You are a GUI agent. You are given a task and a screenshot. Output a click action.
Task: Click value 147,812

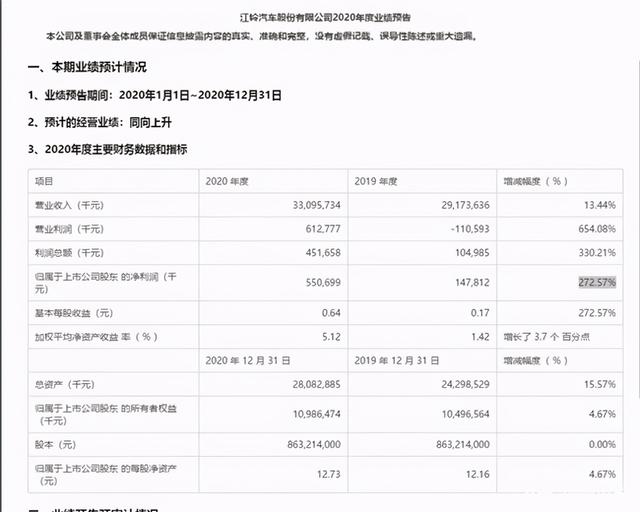pos(472,283)
